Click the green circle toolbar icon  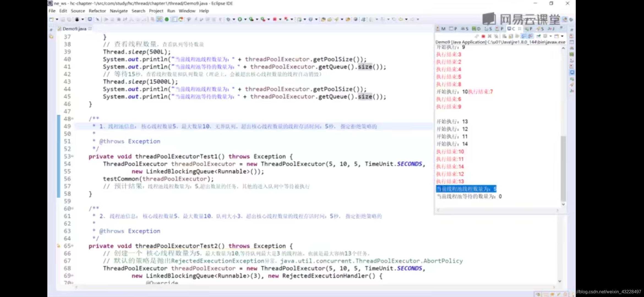[167, 19]
